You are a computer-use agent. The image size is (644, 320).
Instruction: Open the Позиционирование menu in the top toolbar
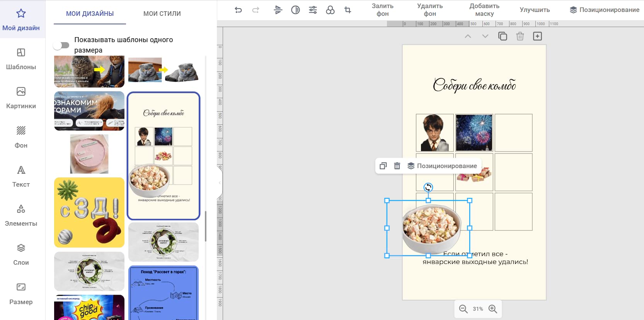click(x=605, y=10)
